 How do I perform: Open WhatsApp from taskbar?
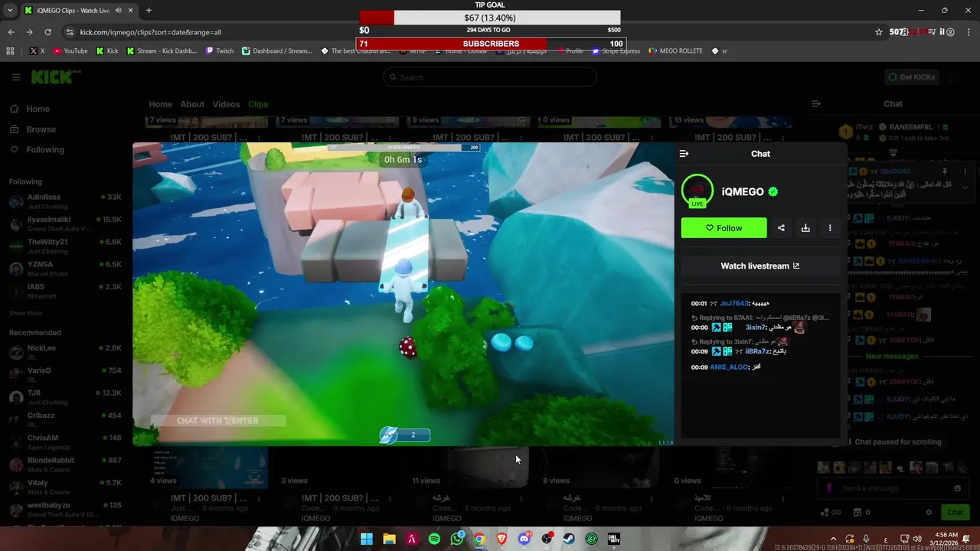click(x=457, y=539)
